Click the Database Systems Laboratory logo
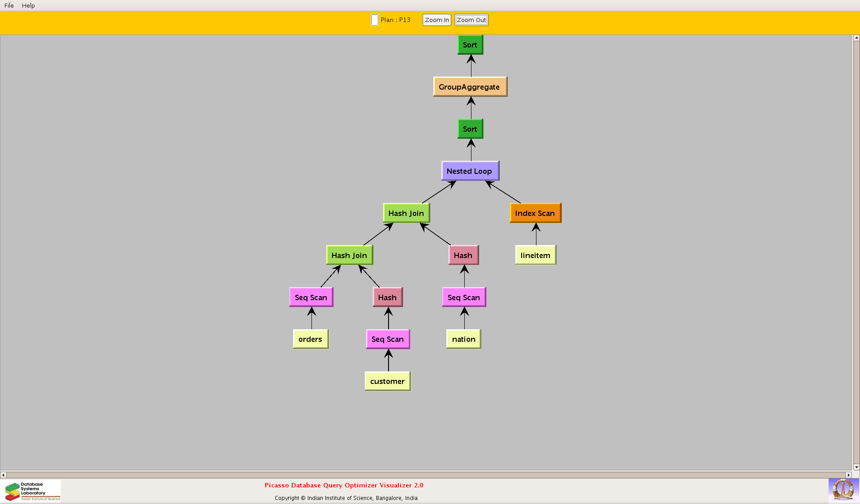The height and width of the screenshot is (504, 860). coord(33,491)
